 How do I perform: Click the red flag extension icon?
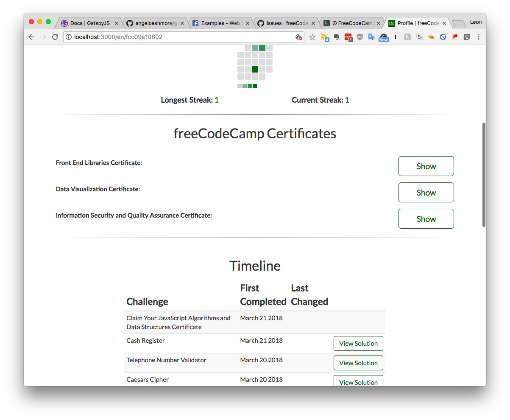click(x=455, y=37)
